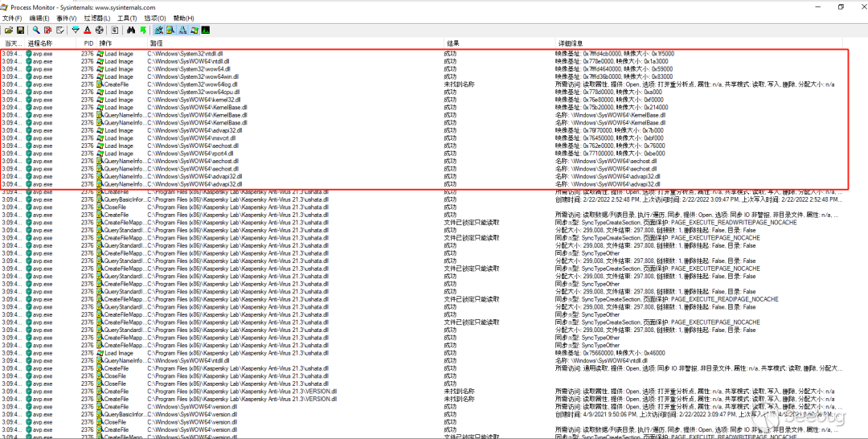The image size is (868, 439).
Task: Open the Process Tree toolbar icon
Action: [115, 30]
